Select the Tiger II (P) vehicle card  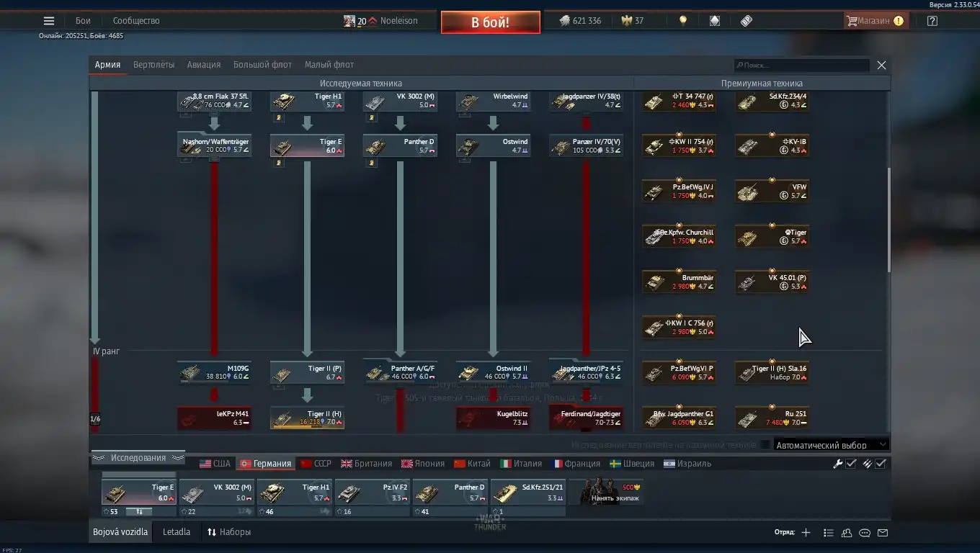point(307,372)
